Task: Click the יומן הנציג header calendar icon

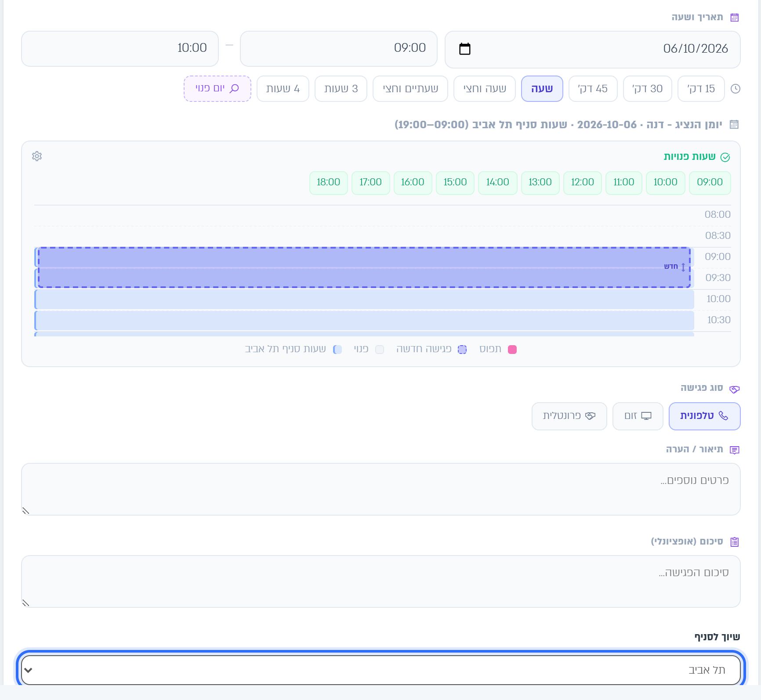Action: [734, 124]
